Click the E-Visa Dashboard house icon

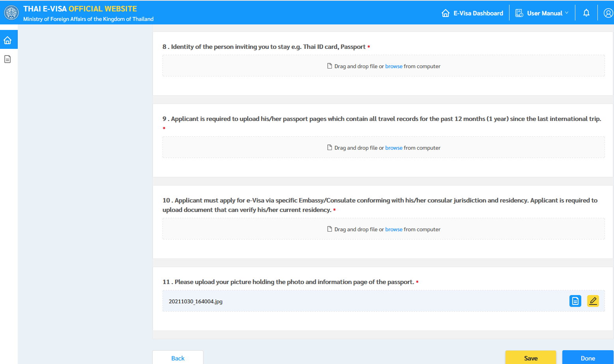point(446,13)
